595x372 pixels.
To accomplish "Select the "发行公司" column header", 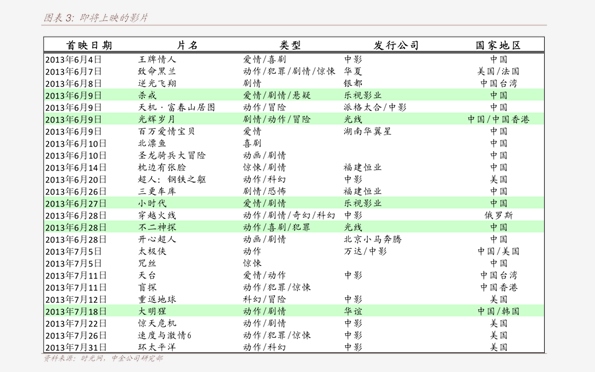I will (x=396, y=46).
